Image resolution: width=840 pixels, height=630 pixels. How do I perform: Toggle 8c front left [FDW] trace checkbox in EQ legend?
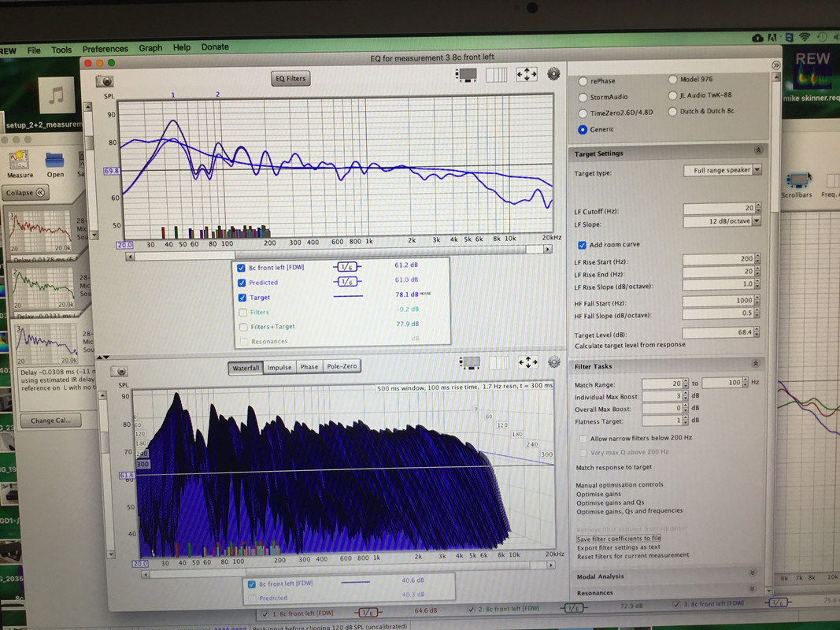click(x=241, y=268)
